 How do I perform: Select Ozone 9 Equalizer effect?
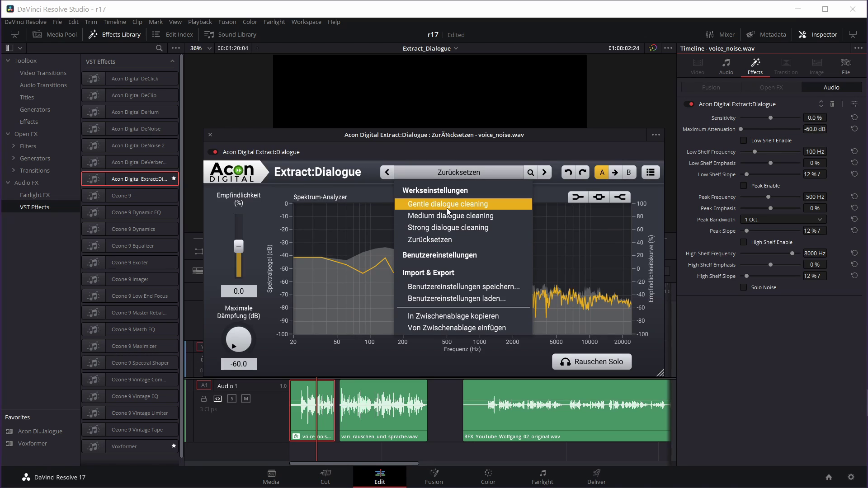[130, 245]
